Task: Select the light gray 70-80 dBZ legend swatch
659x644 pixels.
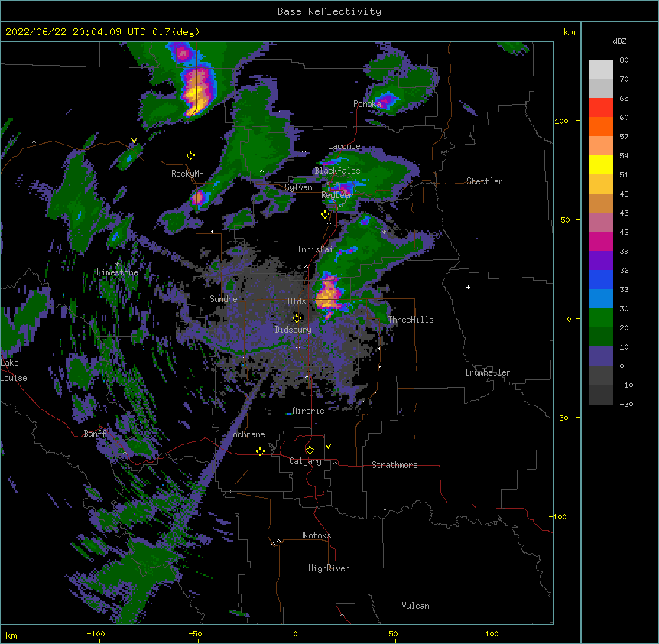Action: point(601,70)
